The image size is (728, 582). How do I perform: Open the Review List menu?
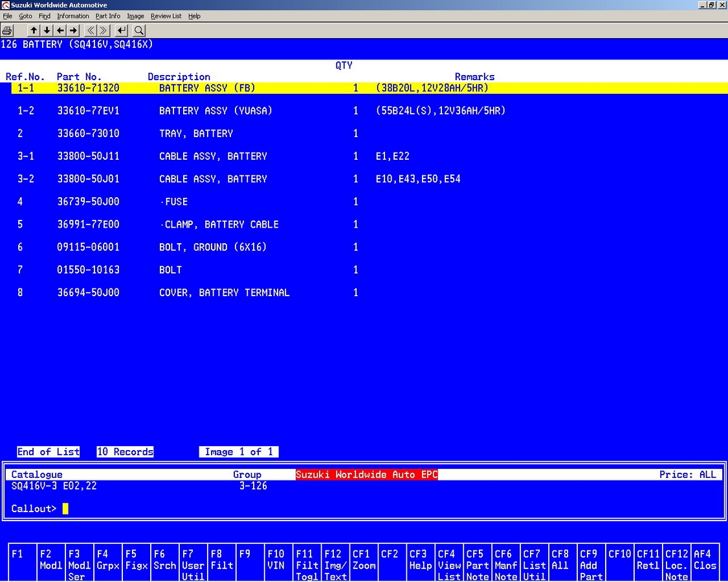click(166, 16)
